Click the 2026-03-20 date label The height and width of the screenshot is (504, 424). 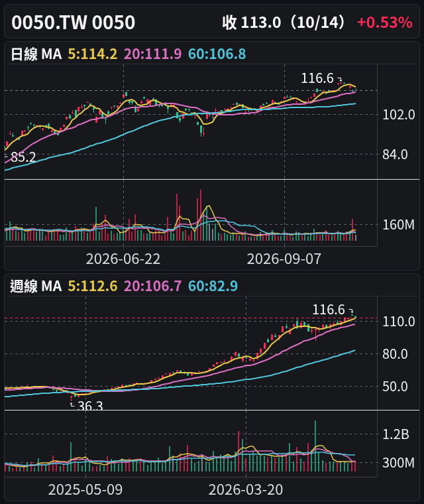click(246, 490)
